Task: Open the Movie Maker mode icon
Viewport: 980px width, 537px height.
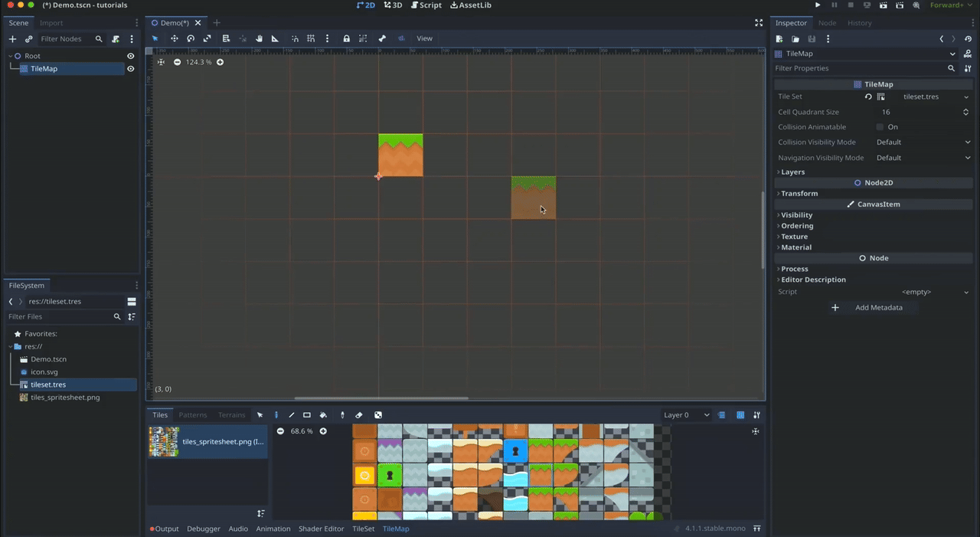Action: point(916,5)
